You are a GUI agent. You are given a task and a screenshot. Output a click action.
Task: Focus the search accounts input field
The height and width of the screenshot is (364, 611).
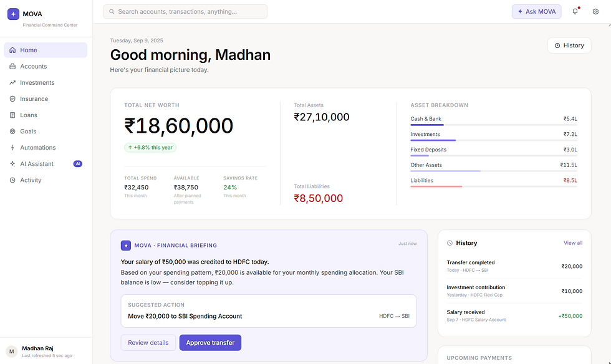(x=185, y=12)
